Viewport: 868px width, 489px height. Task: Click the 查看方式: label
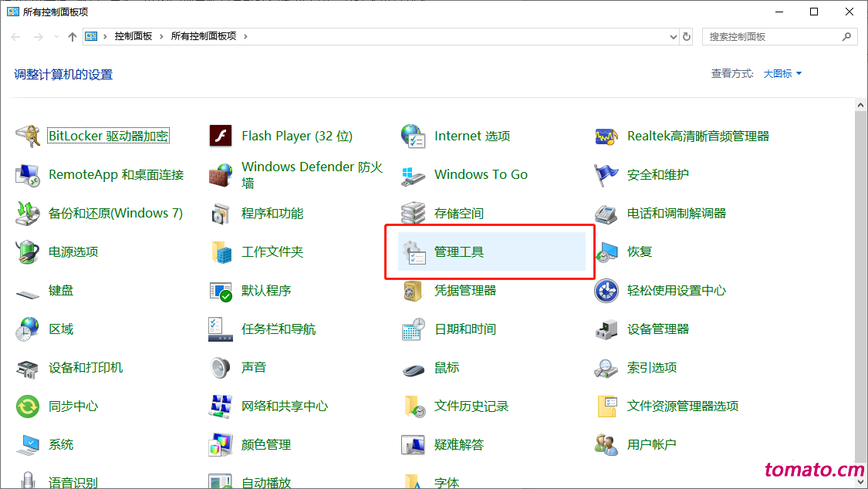click(x=732, y=74)
